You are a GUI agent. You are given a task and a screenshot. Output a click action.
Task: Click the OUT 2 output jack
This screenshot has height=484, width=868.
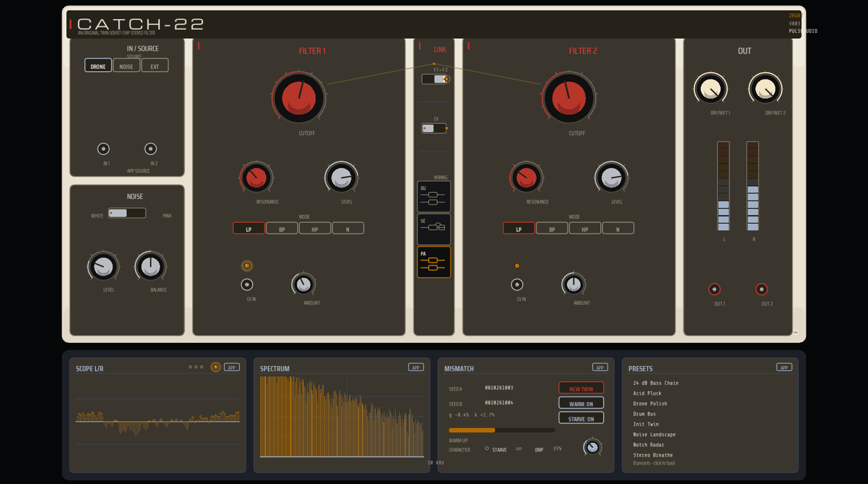coord(761,289)
